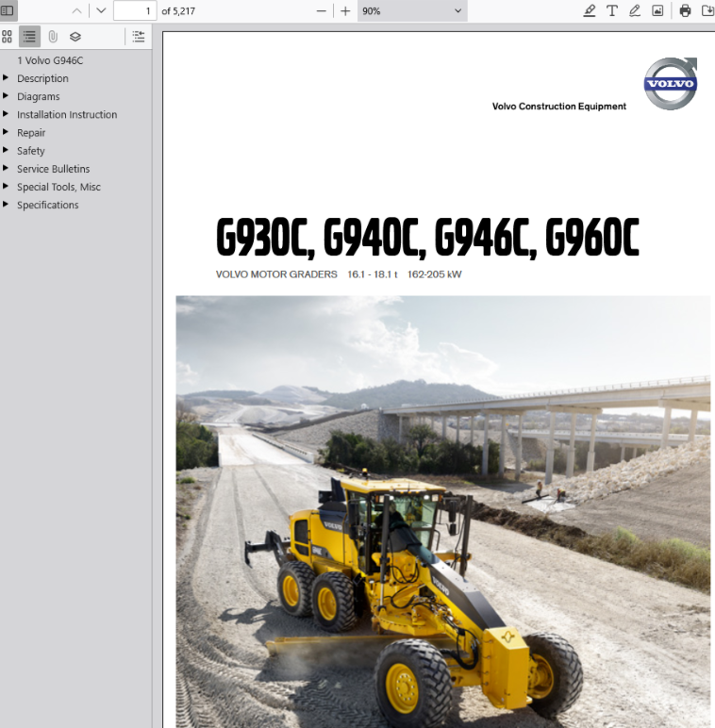Viewport: 715px width, 728px height.
Task: Click the '162-205 kW' power text
Action: point(435,274)
